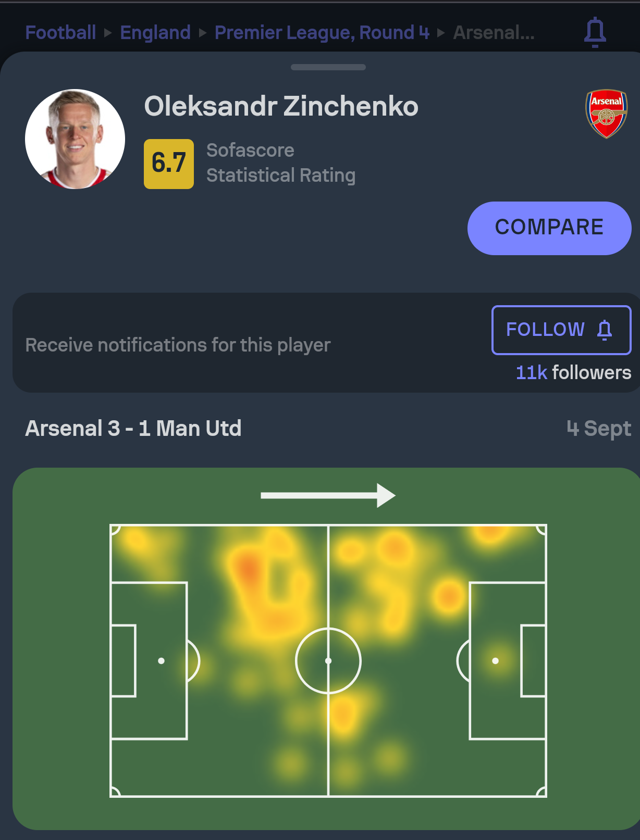Open Premier League, Round 4 breadcrumb
This screenshot has height=840, width=640.
coord(322,33)
